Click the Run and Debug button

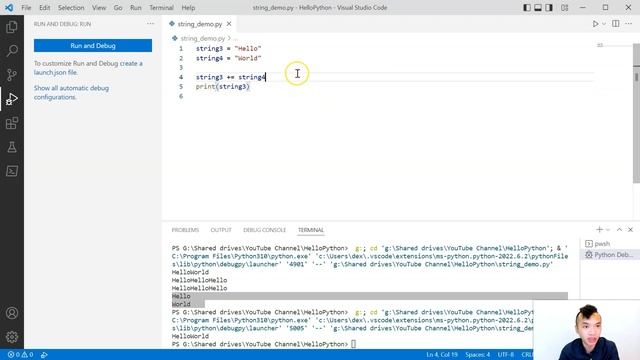(93, 46)
